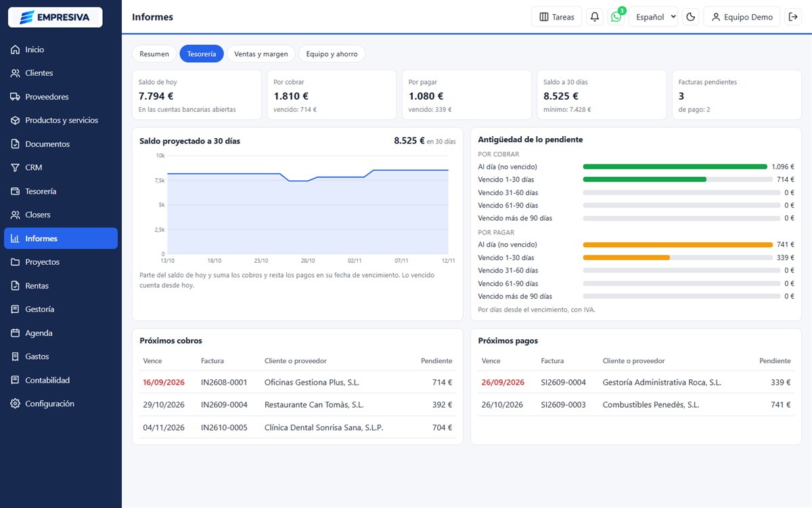Click Combustibles Penedès, S.L. supplier name
Screen dimensions: 812x508
tap(651, 405)
